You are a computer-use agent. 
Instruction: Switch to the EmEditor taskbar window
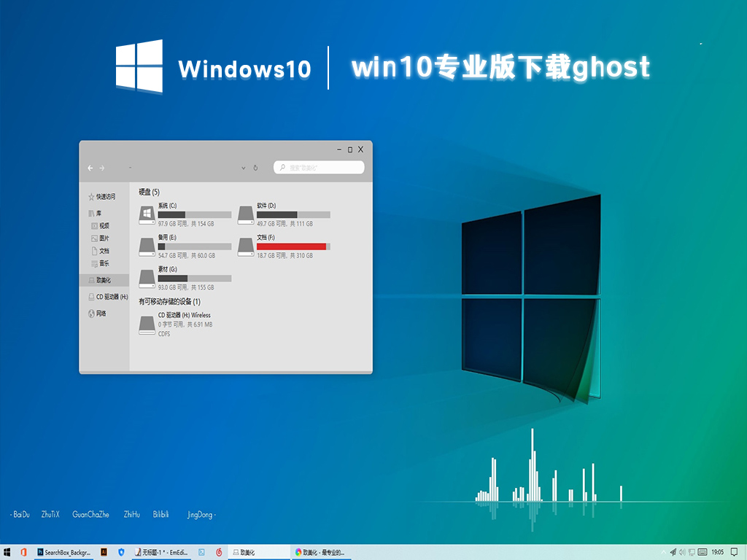(164, 552)
